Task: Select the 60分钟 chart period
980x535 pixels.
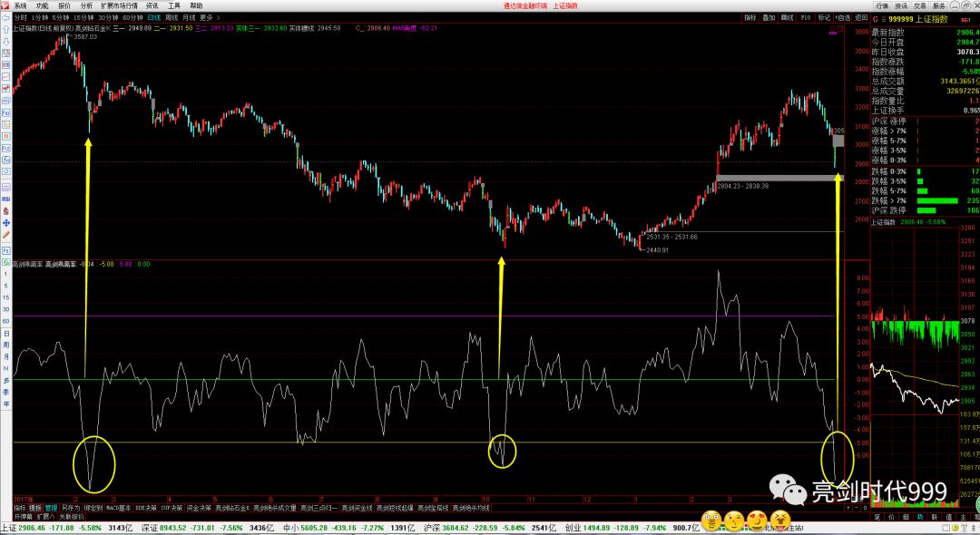Action: [132, 17]
